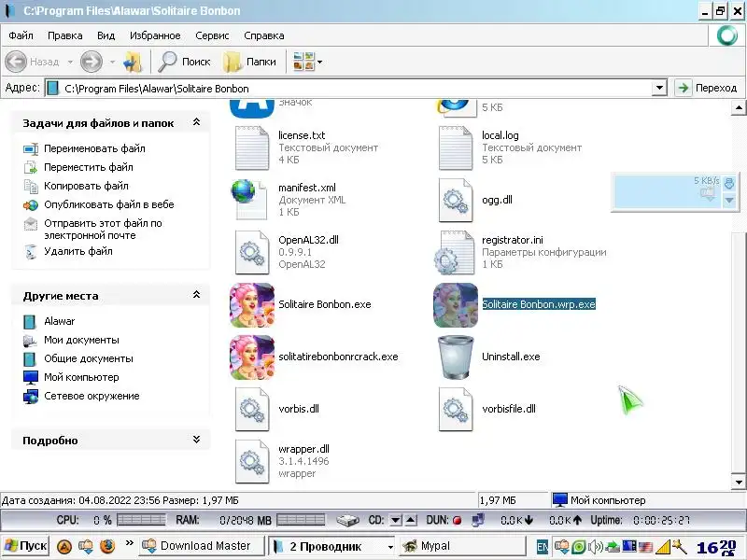Click the scrollbar up arrow
Screen dimensions: 747x560
click(738, 108)
